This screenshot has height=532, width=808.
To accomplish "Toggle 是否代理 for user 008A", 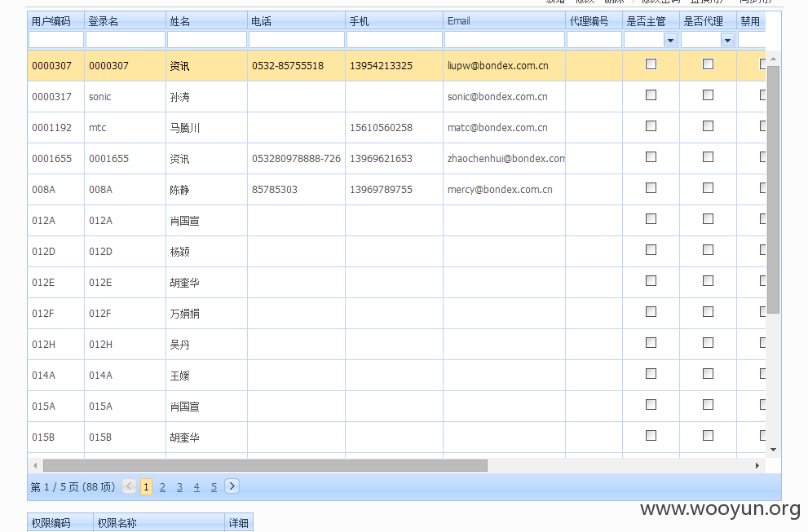I will coord(708,187).
